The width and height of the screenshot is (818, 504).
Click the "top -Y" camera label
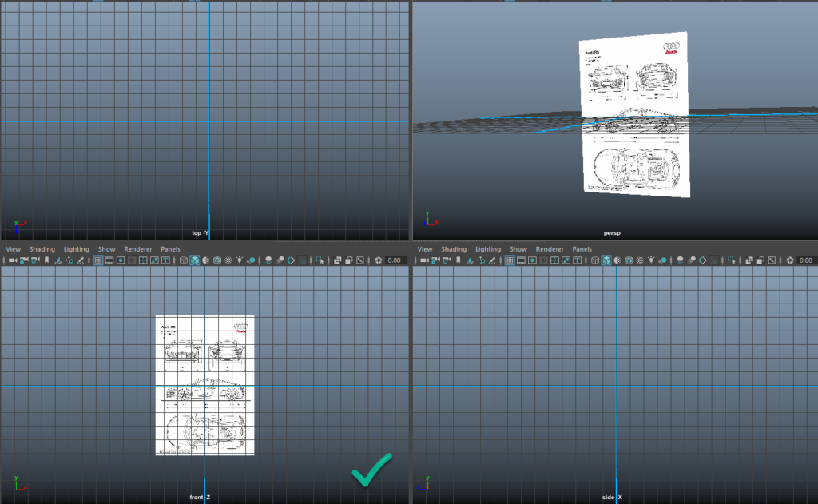coord(201,233)
